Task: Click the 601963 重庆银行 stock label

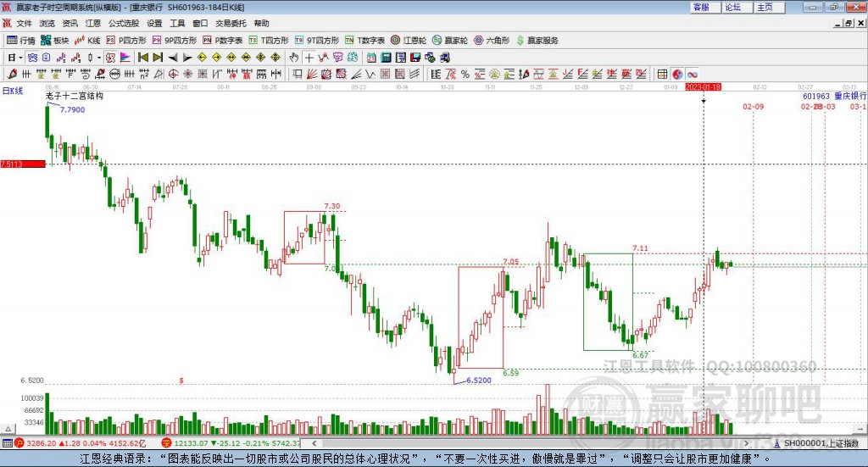Action: pyautogui.click(x=834, y=97)
